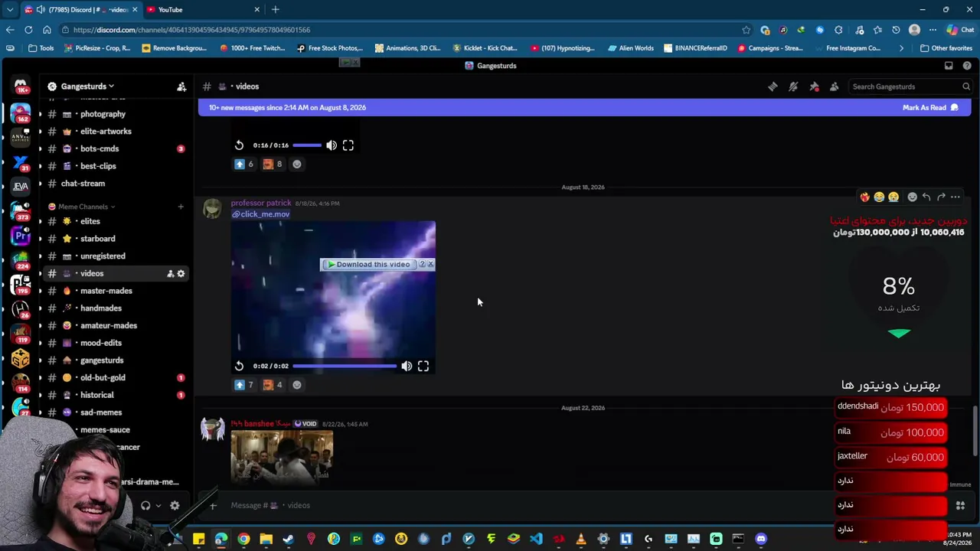
Task: Mute the click_me.mov video volume
Action: tap(407, 367)
